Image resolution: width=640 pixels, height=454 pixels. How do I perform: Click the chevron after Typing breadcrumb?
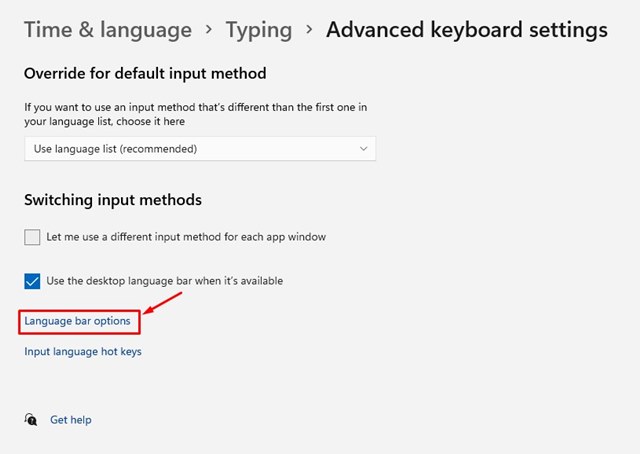(x=309, y=29)
